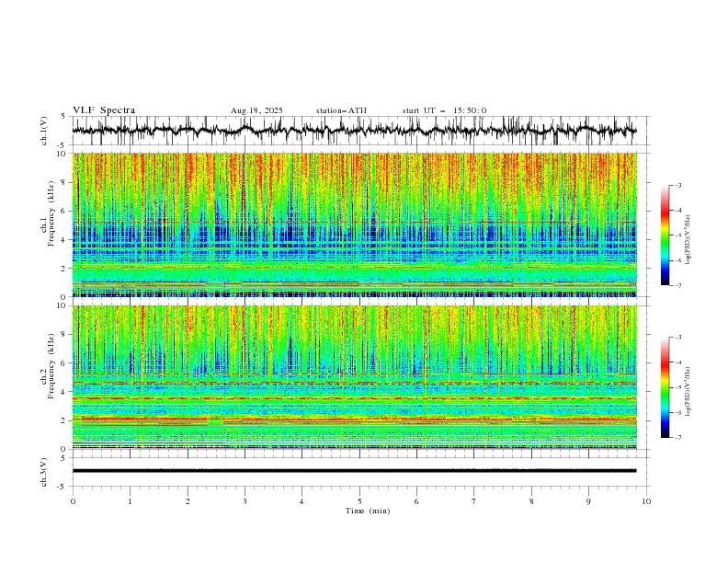Click the time axis tick '5'

(359, 501)
